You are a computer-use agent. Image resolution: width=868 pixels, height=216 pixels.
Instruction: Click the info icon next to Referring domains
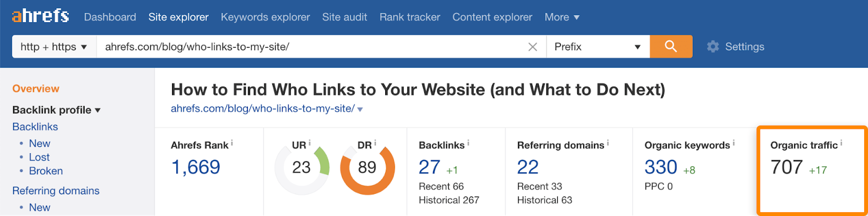click(x=608, y=143)
